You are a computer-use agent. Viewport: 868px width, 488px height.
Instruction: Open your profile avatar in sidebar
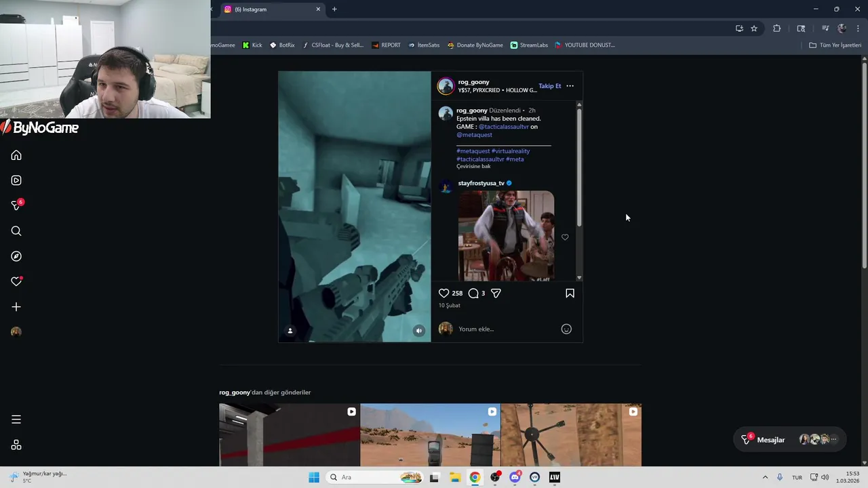pos(16,331)
